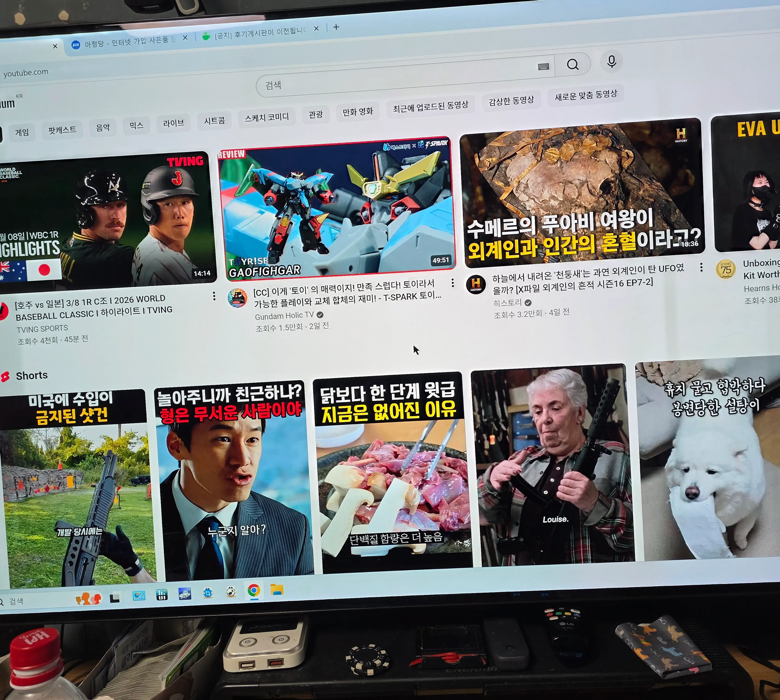This screenshot has height=700, width=780.
Task: Open the Gundam Holic TV channel link
Action: [284, 315]
